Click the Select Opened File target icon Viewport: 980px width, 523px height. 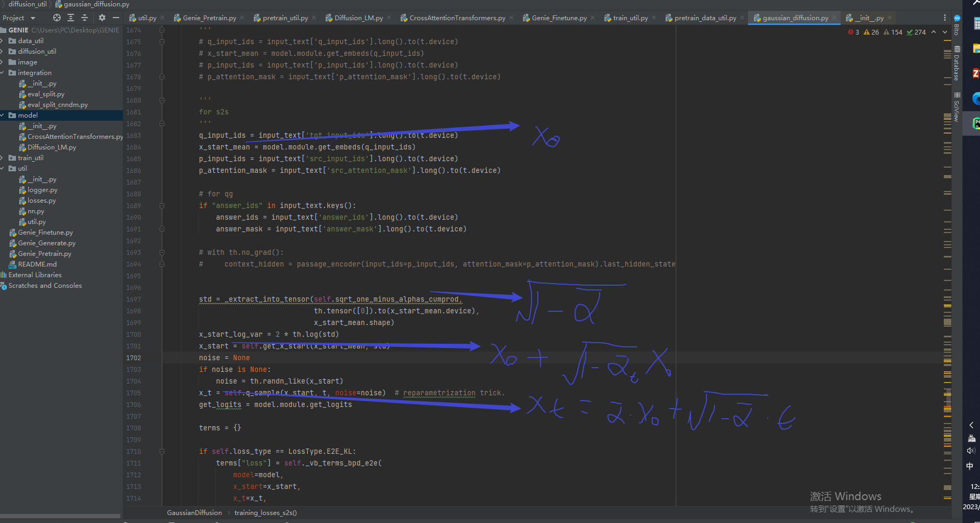(57, 18)
